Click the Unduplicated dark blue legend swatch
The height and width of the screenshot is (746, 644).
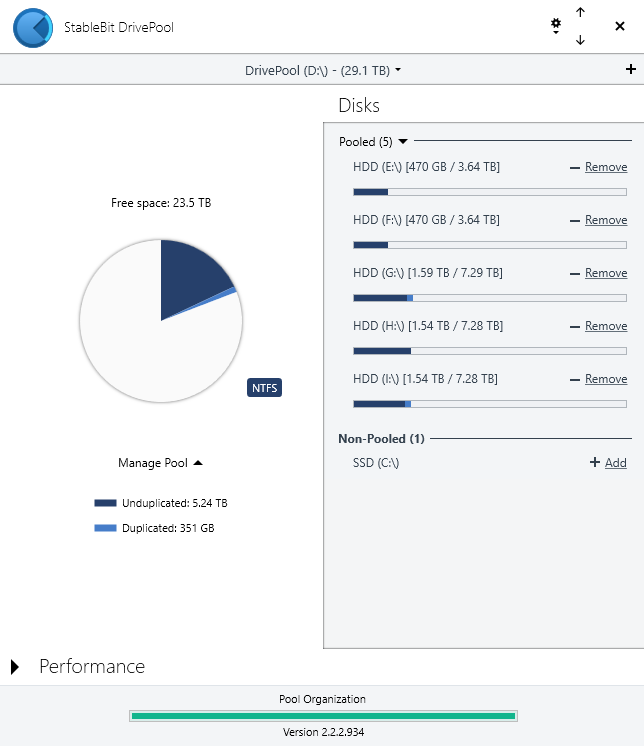click(105, 503)
